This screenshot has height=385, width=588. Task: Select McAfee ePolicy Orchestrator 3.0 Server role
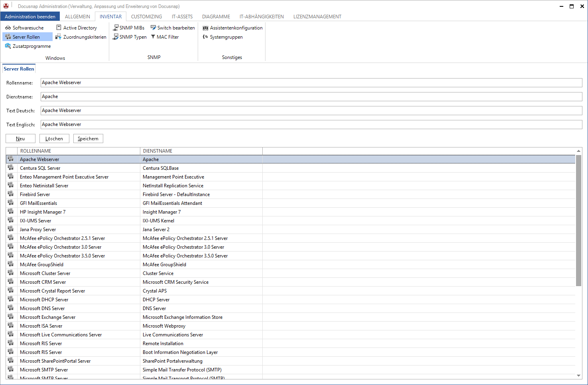coord(291,247)
